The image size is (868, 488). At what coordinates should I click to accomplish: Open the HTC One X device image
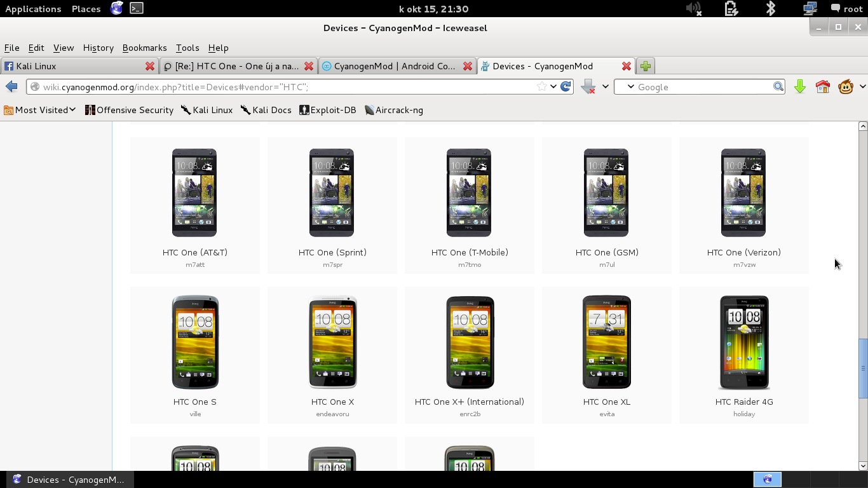332,342
